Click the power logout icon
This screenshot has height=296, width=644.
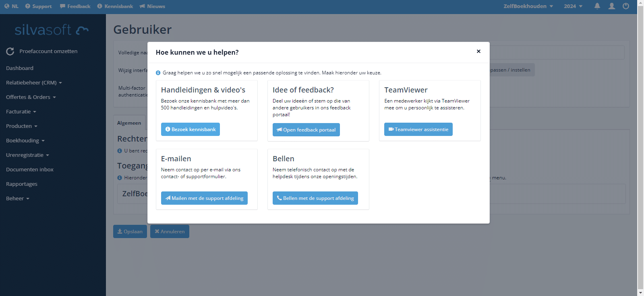tap(626, 6)
